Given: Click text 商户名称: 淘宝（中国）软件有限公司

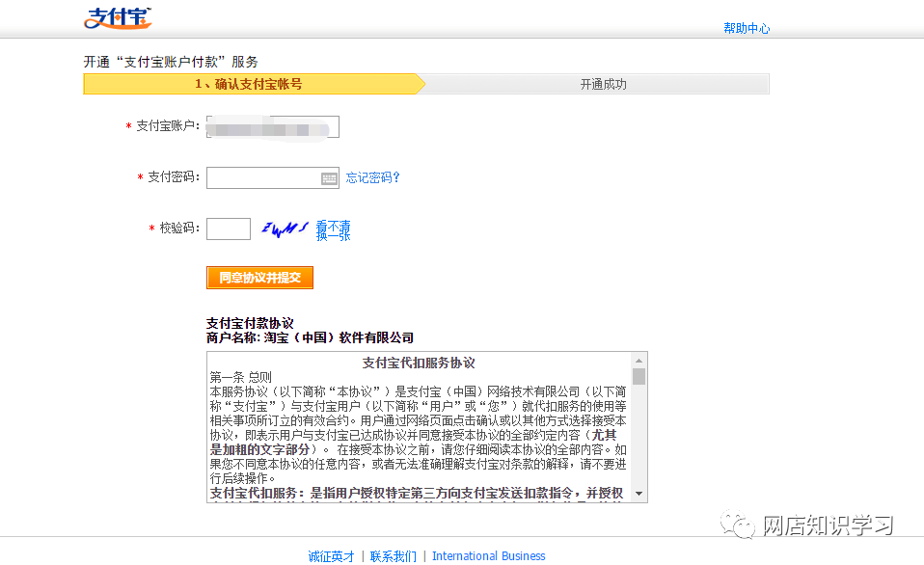Looking at the screenshot, I should 310,337.
